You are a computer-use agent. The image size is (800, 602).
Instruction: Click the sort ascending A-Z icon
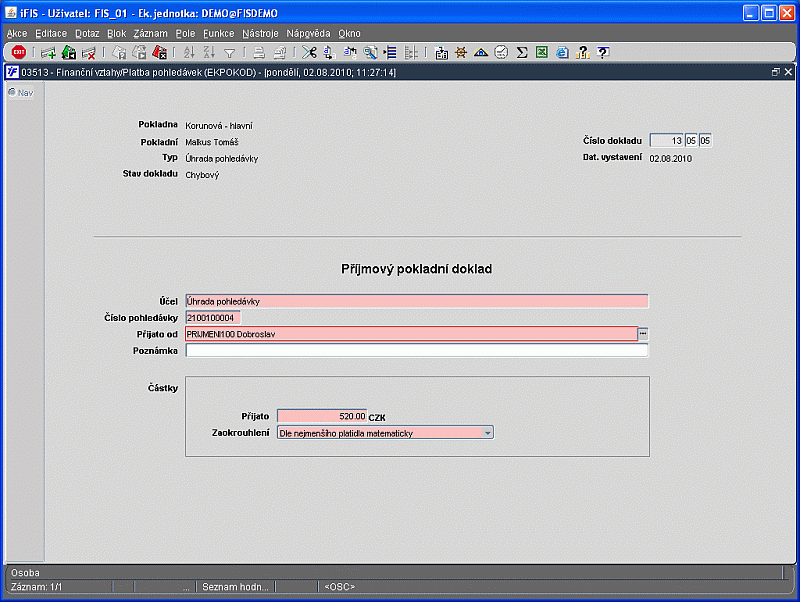(189, 53)
